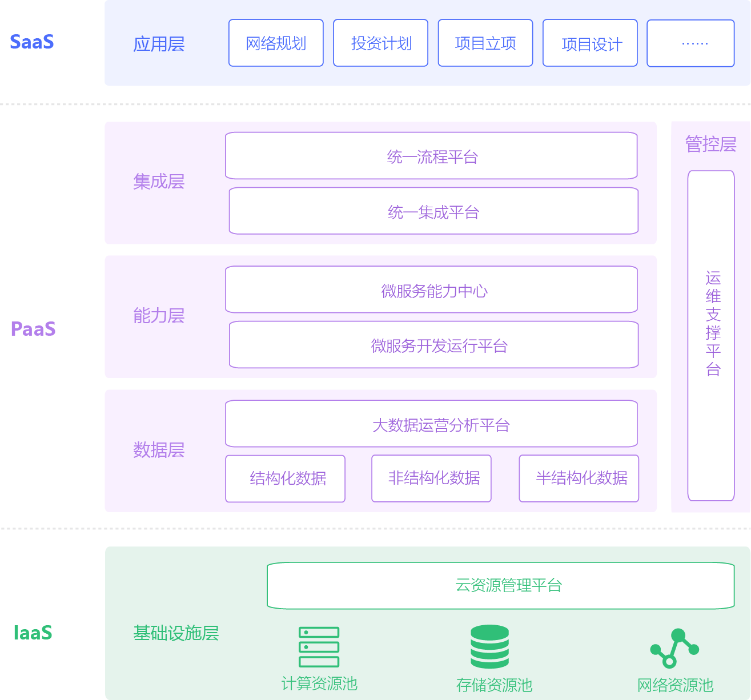Click the network resource pool nodes icon
751x700 pixels.
click(674, 648)
